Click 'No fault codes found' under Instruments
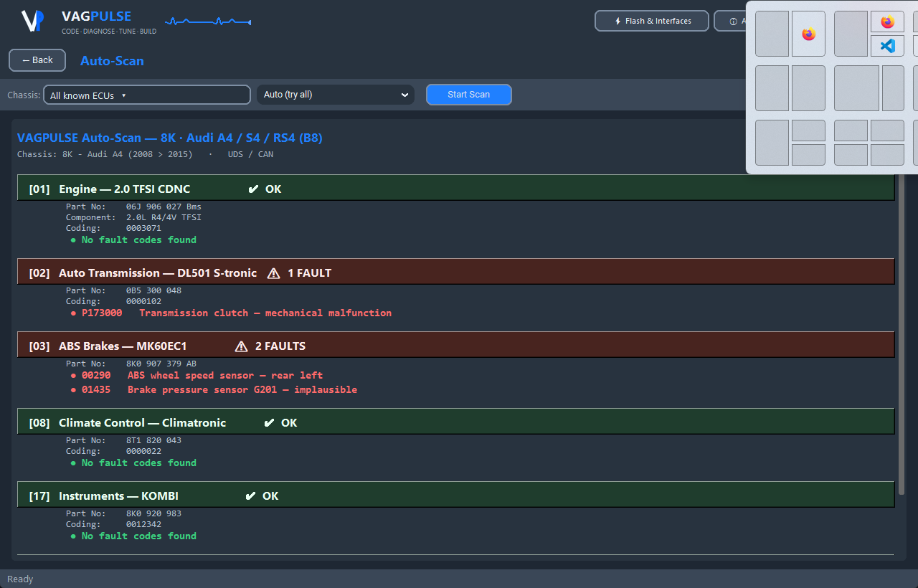 (x=133, y=536)
